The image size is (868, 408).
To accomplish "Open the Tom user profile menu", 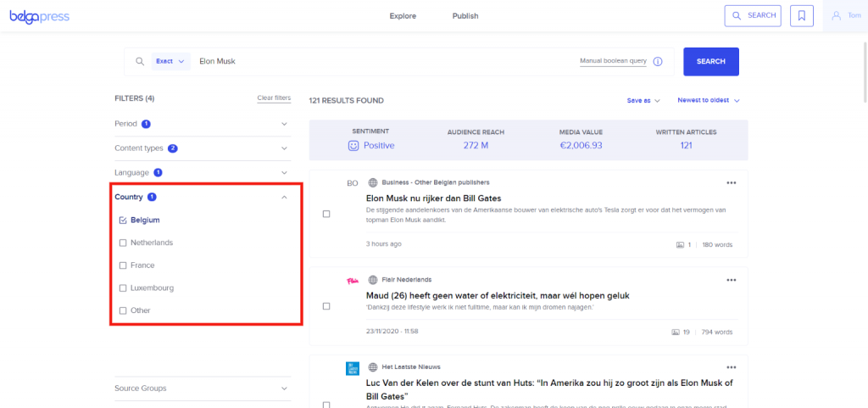I will point(845,15).
